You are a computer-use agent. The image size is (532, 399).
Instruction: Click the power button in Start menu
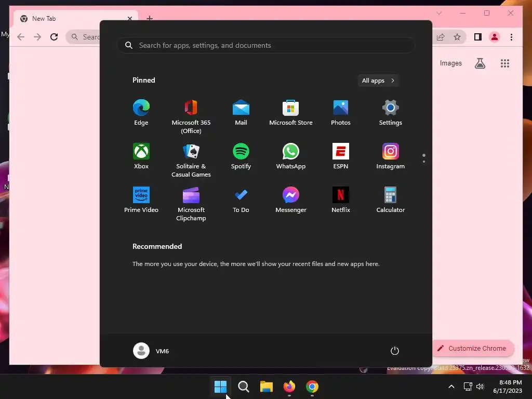tap(395, 351)
